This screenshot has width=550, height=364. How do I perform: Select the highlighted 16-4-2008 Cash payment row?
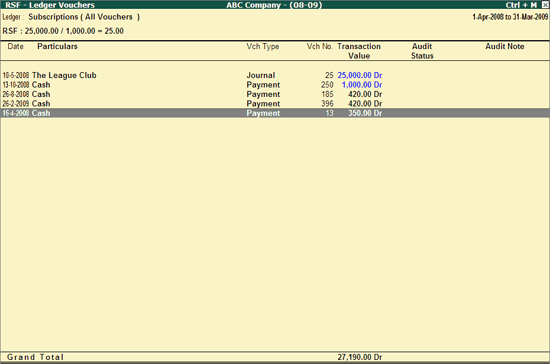point(275,113)
